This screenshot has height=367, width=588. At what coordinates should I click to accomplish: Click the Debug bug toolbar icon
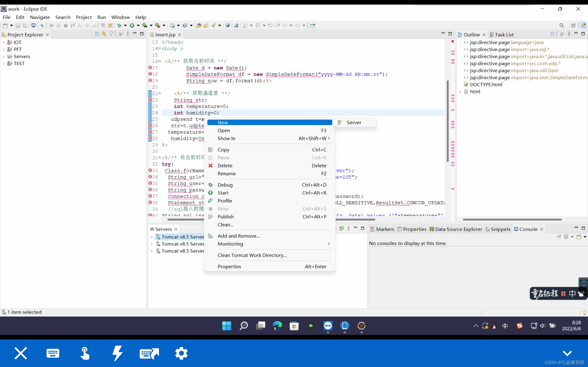tap(119, 25)
